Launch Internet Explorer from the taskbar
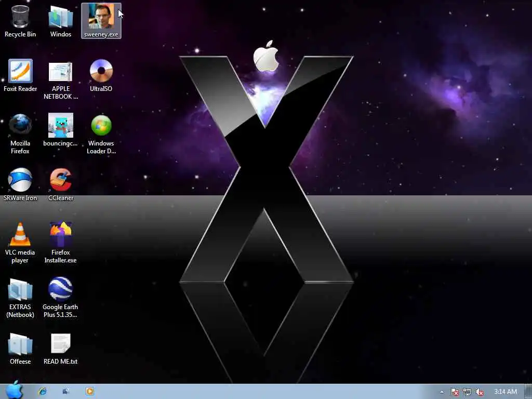This screenshot has width=532, height=399. tap(43, 391)
